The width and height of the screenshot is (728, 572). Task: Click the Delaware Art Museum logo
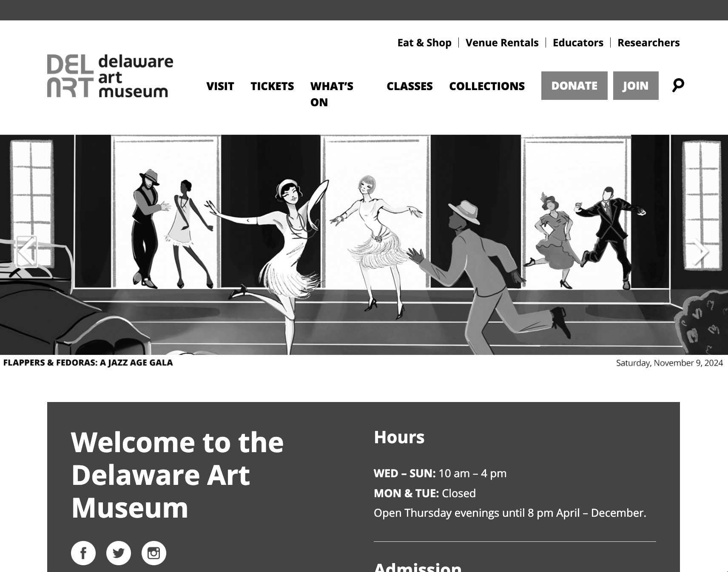click(x=110, y=76)
